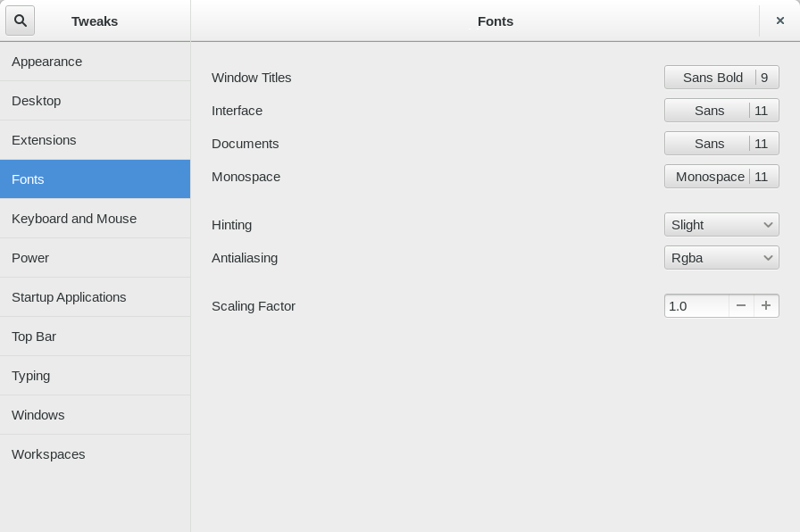Open the Documents font chooser

click(721, 144)
